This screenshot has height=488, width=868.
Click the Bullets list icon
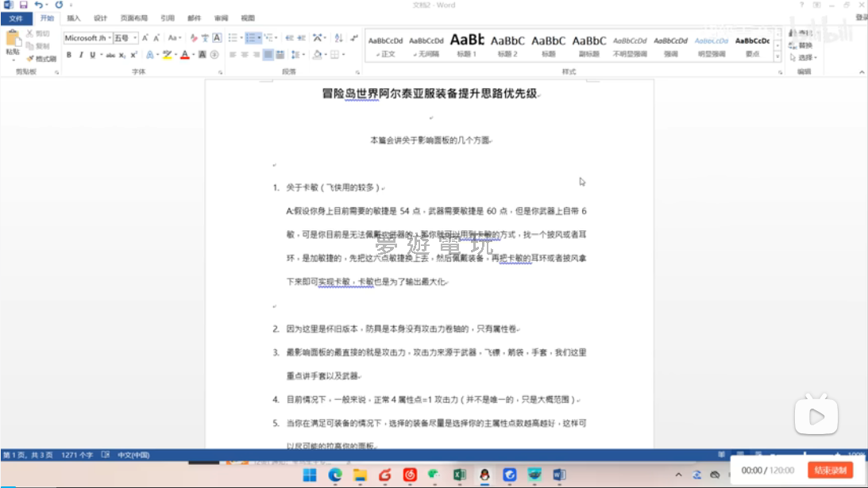click(x=232, y=37)
